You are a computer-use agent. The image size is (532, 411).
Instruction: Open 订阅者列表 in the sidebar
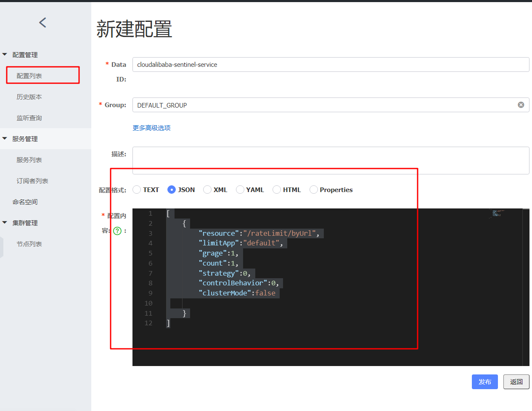tap(32, 181)
